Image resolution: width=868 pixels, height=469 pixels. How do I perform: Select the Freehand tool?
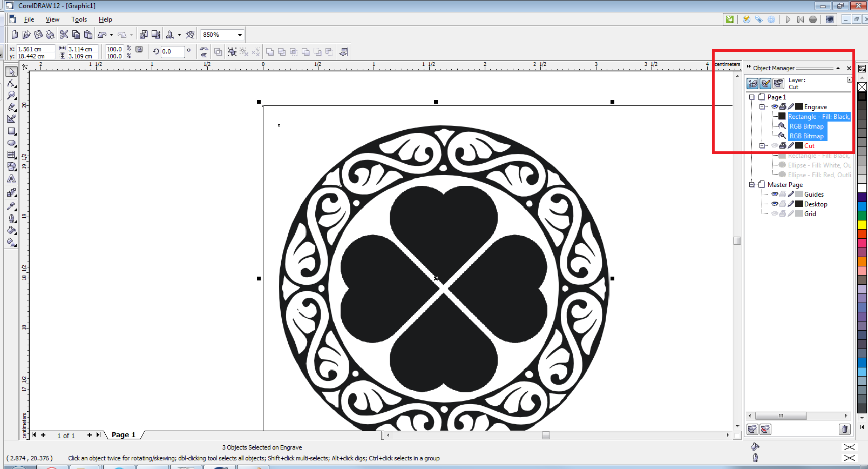(11, 107)
